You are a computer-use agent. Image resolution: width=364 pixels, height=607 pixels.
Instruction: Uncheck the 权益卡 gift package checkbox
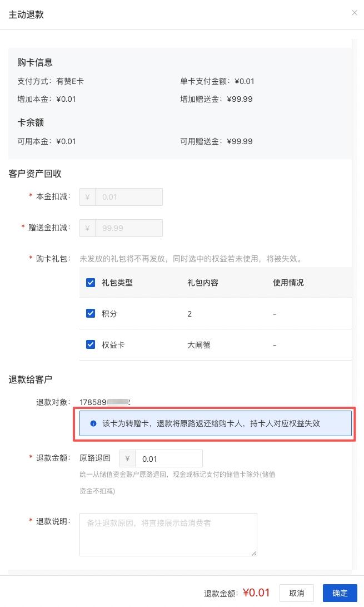click(91, 345)
